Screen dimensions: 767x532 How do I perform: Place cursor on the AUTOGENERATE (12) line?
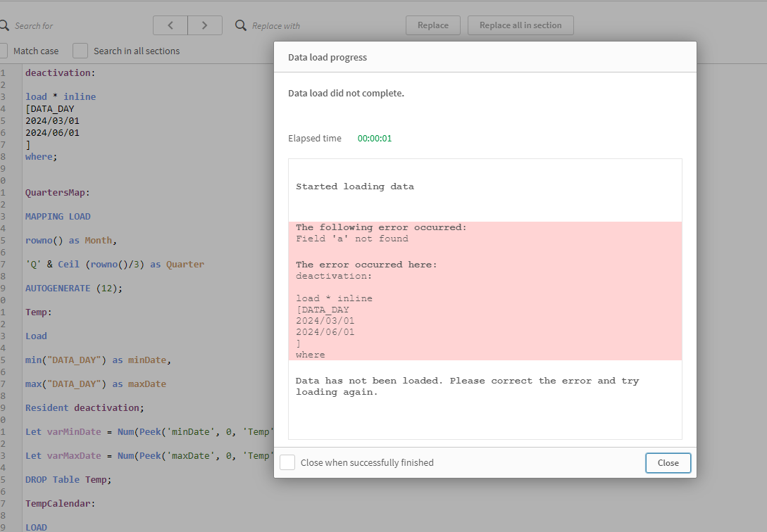(x=72, y=288)
